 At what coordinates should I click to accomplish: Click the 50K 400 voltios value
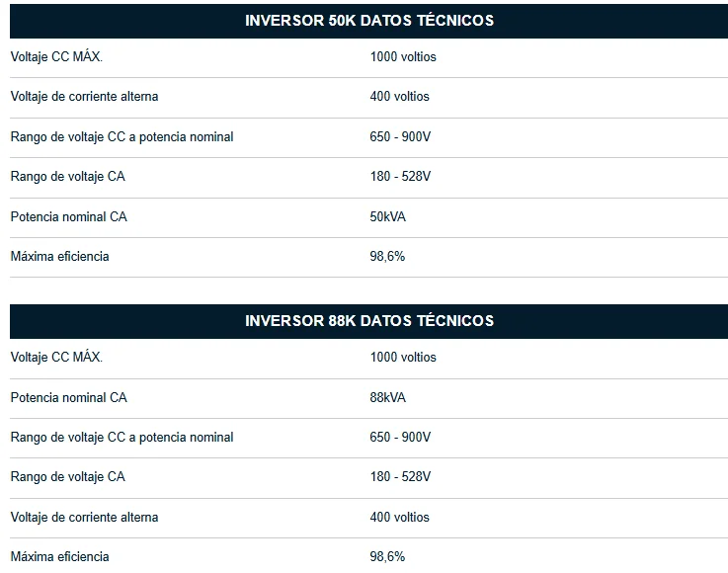pos(400,96)
